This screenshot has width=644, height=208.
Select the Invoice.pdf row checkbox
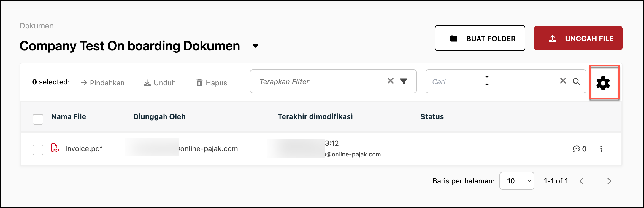[38, 150]
